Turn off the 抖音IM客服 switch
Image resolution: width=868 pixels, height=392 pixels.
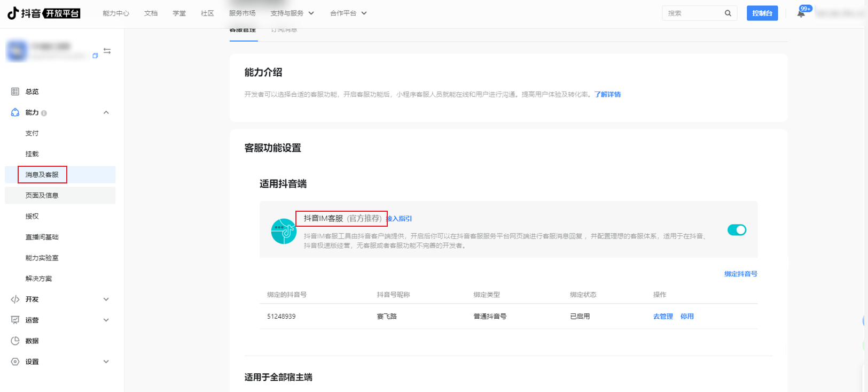point(737,230)
